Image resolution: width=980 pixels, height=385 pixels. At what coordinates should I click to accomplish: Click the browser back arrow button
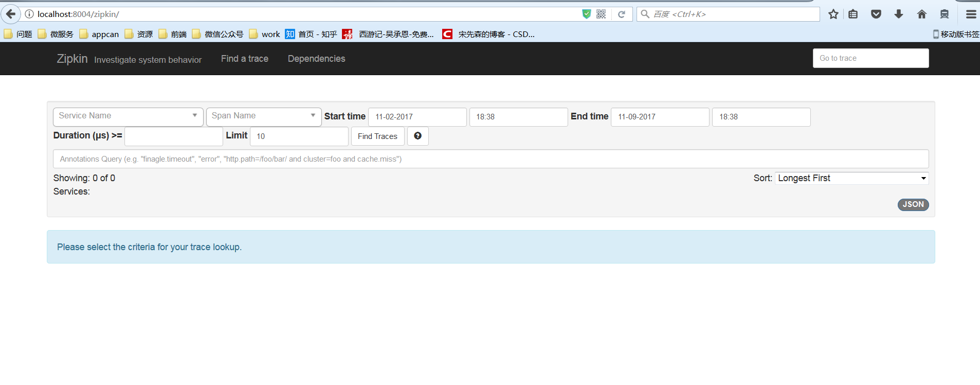point(10,14)
